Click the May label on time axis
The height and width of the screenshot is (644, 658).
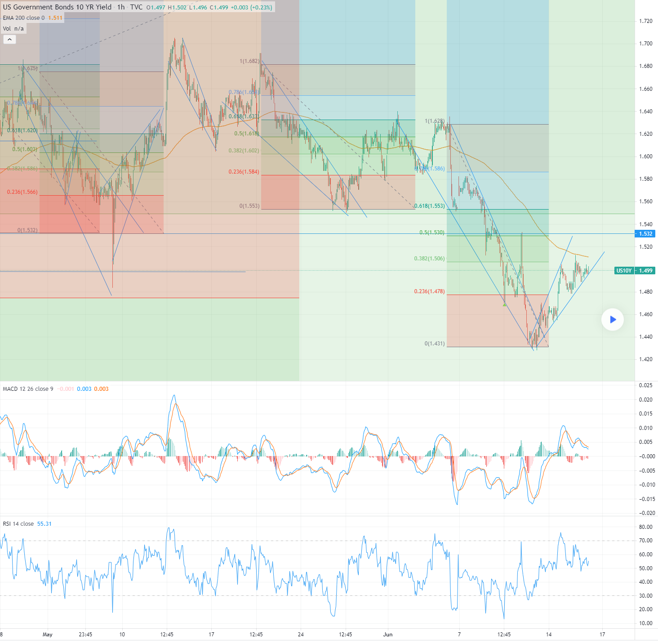(47, 635)
